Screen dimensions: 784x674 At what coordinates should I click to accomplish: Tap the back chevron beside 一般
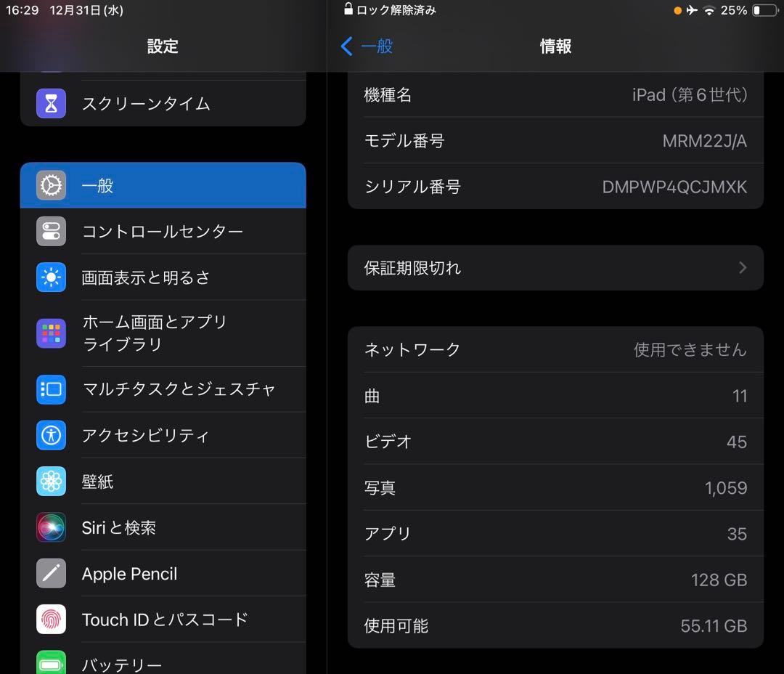(346, 46)
